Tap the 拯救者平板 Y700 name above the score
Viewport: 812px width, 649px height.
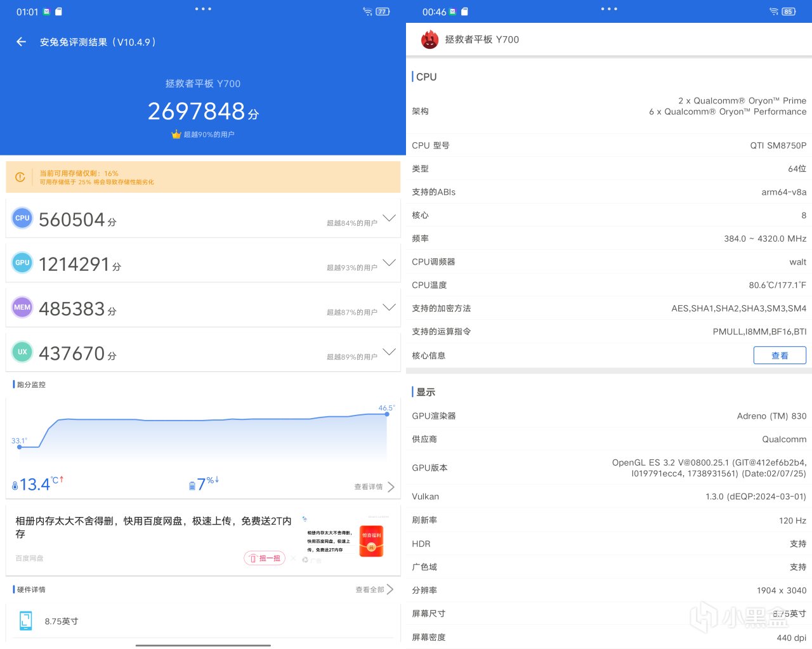(203, 84)
